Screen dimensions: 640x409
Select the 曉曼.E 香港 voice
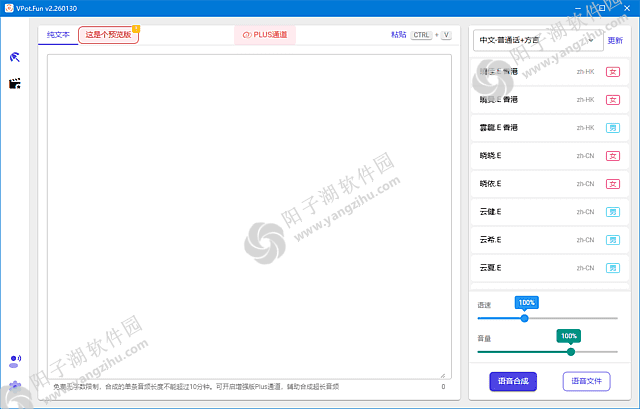(550, 100)
